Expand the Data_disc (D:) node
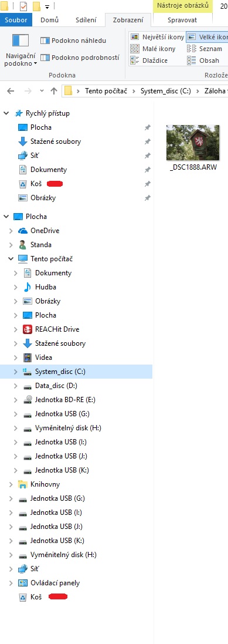The height and width of the screenshot is (644, 228). pos(16,386)
